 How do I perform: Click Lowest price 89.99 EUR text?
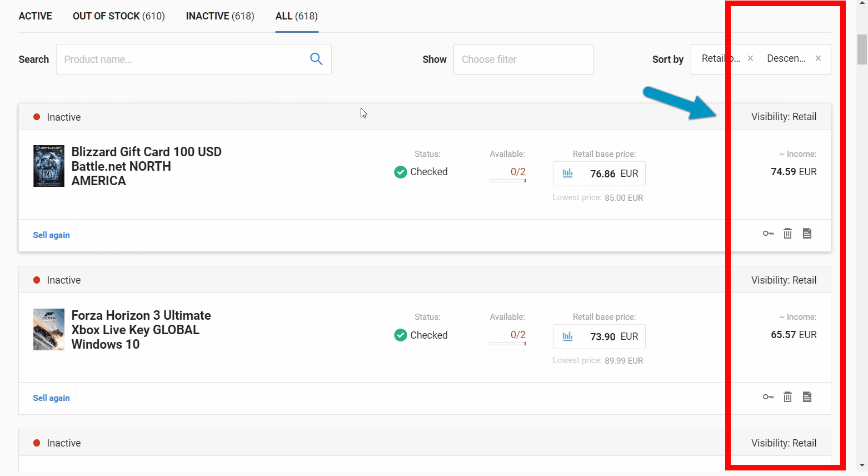click(x=598, y=360)
